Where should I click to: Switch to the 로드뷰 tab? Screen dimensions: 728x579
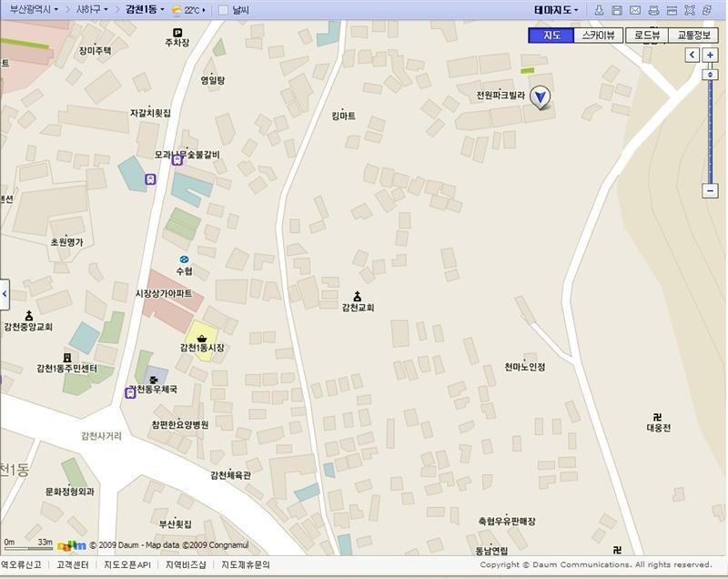647,36
